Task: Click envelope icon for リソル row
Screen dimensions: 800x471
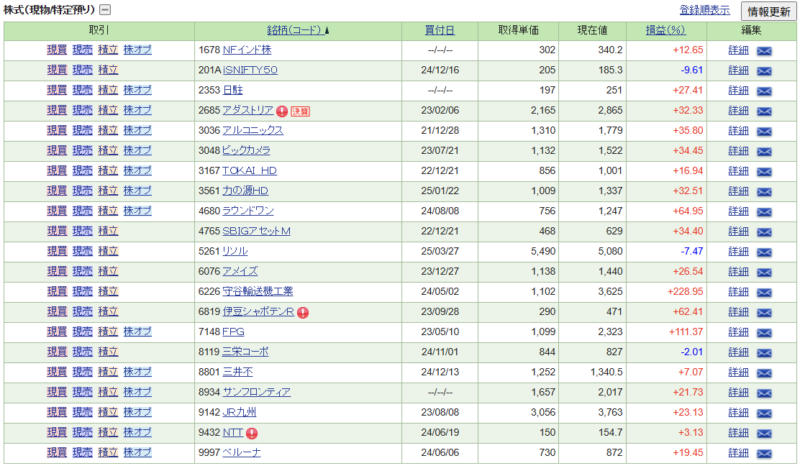Action: point(764,252)
